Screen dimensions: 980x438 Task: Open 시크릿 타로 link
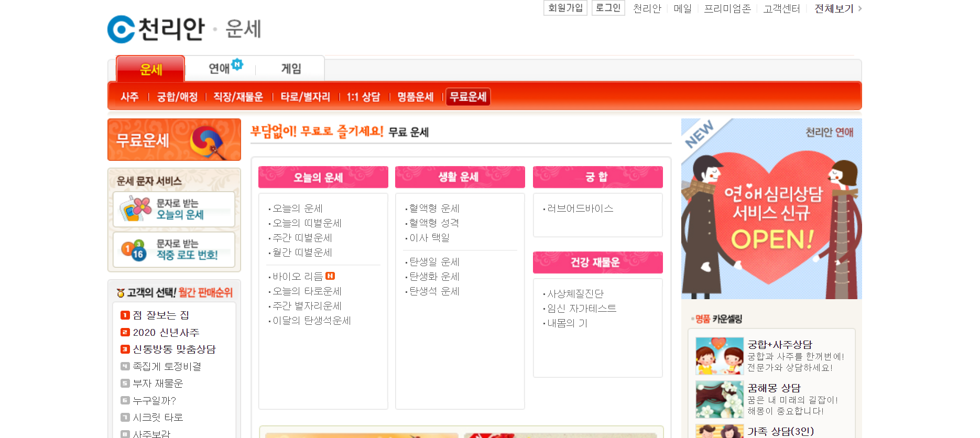pyautogui.click(x=158, y=417)
